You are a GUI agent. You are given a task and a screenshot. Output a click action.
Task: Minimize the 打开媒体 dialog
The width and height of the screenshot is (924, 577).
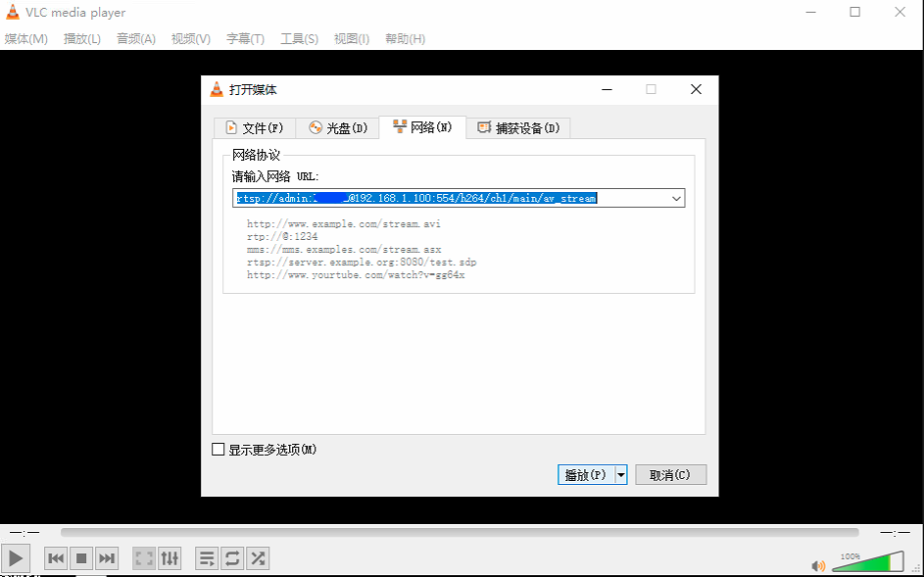607,89
